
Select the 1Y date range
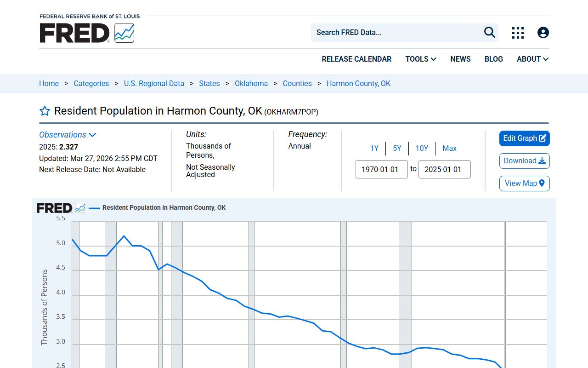click(374, 148)
